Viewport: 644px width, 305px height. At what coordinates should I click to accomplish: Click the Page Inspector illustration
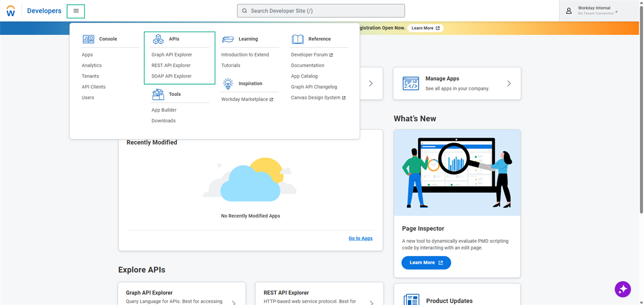point(457,173)
